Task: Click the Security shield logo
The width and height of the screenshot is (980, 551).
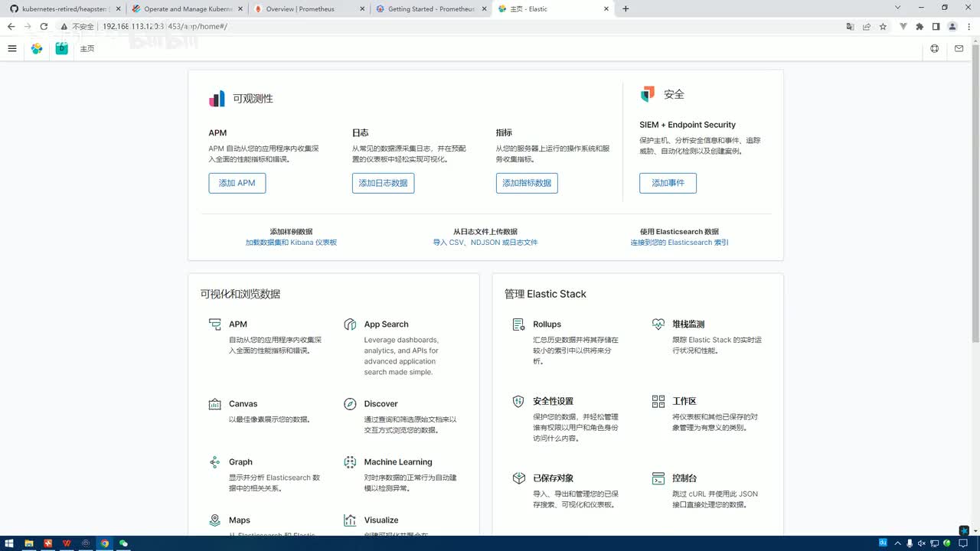Action: 648,94
